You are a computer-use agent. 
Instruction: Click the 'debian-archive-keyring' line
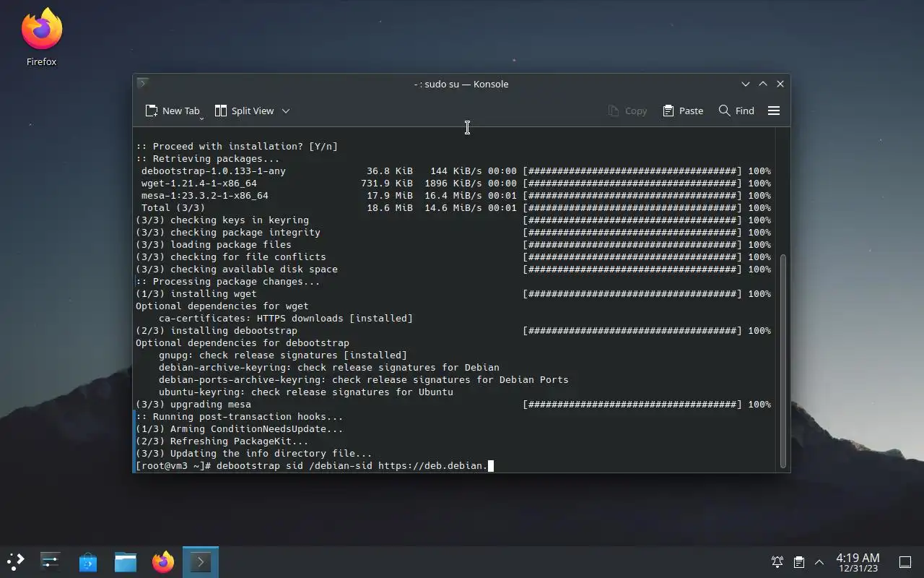(329, 368)
